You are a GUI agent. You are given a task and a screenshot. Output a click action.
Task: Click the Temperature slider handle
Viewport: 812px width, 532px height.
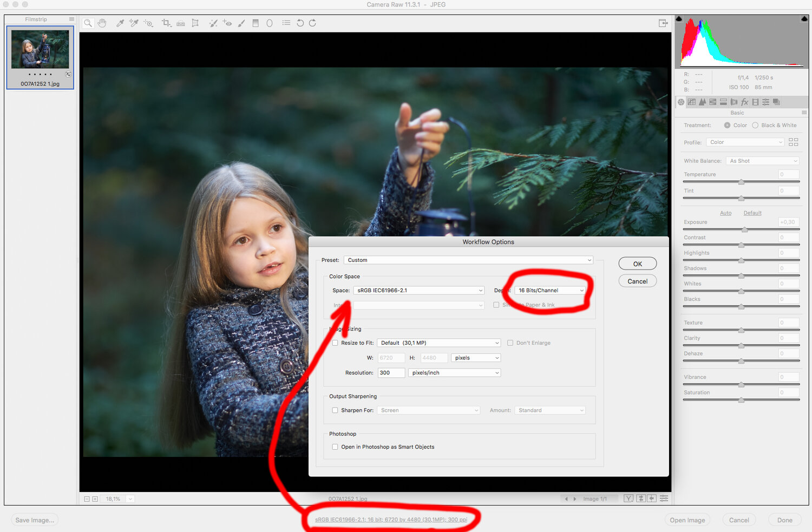pos(741,182)
